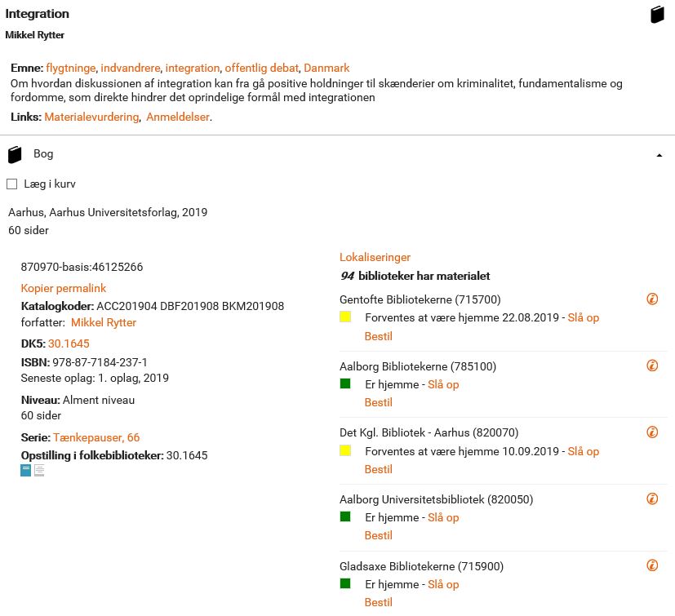Click Bestil under Gentofte Bibliotekerne
Viewport: 675px width, 616px height.
378,336
